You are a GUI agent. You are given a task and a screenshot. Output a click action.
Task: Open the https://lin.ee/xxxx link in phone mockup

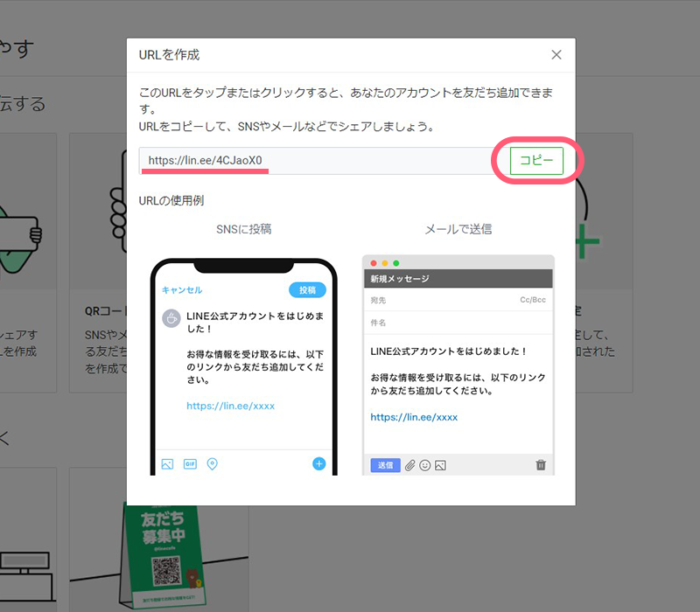(x=230, y=406)
